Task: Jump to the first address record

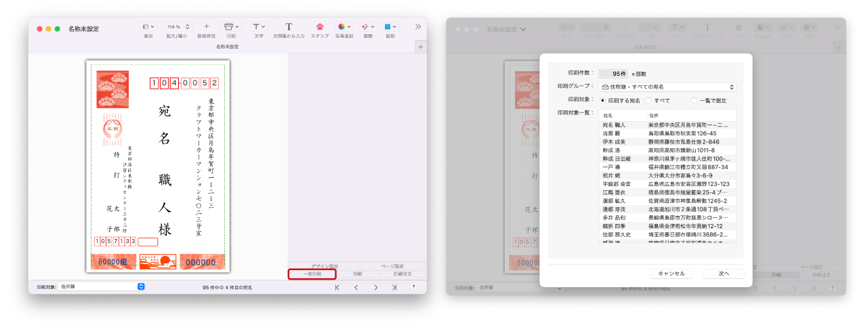Action: pyautogui.click(x=337, y=287)
